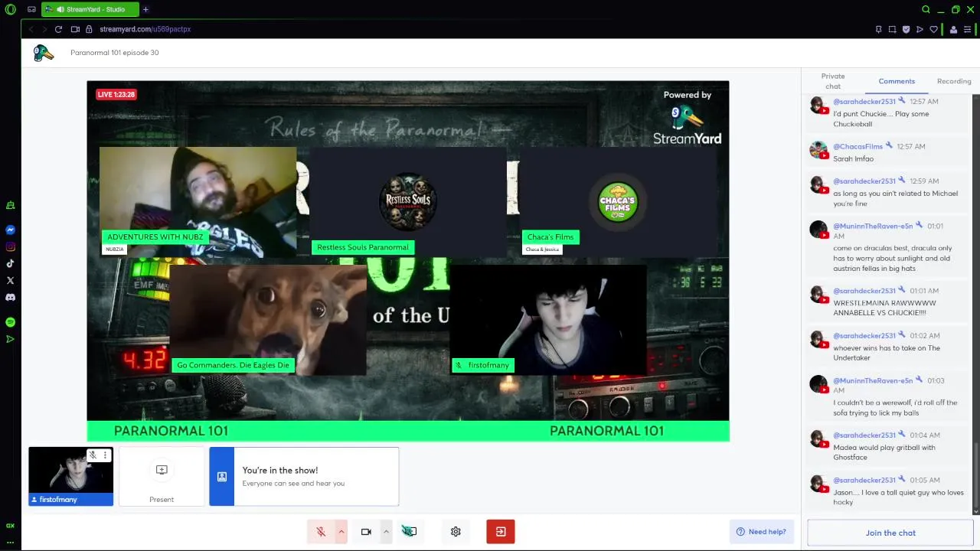Go back in browser history
Viewport: 980px width, 551px height.
point(31,29)
